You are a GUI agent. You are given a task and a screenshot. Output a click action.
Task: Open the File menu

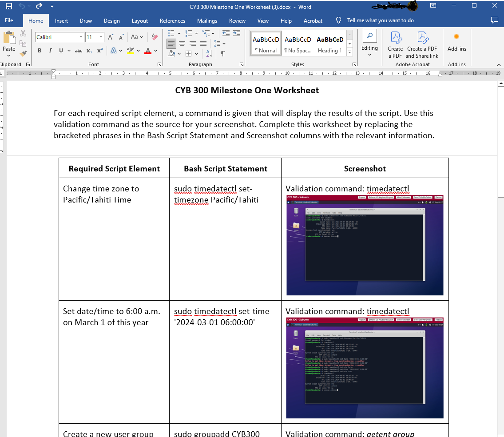pos(9,20)
